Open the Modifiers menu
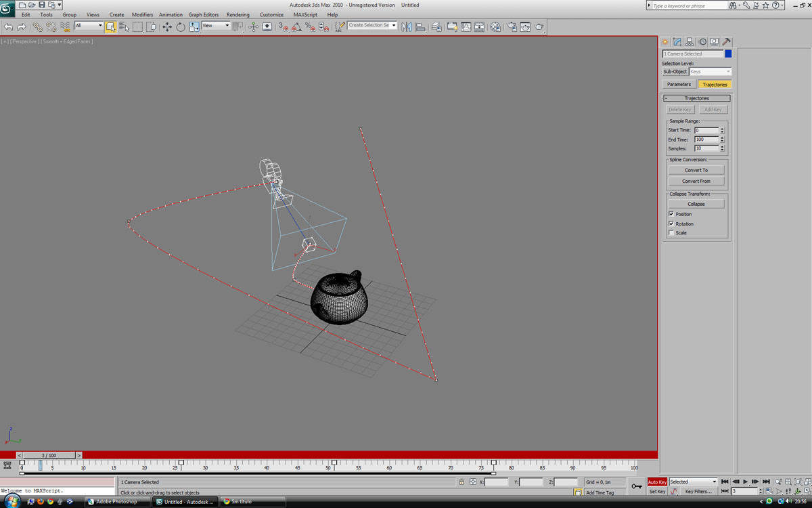Viewport: 812px width, 508px height. pyautogui.click(x=142, y=14)
